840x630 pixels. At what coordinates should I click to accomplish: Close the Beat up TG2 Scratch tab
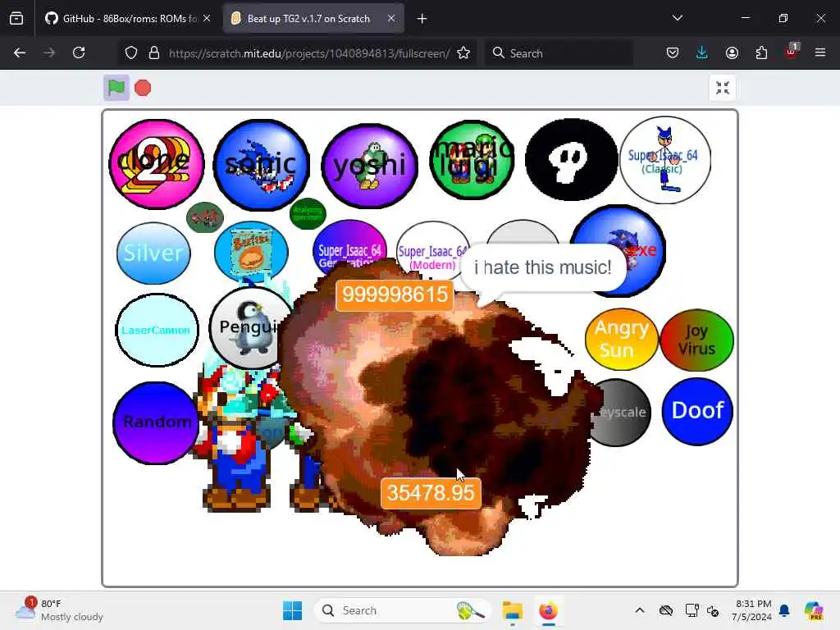[x=391, y=19]
